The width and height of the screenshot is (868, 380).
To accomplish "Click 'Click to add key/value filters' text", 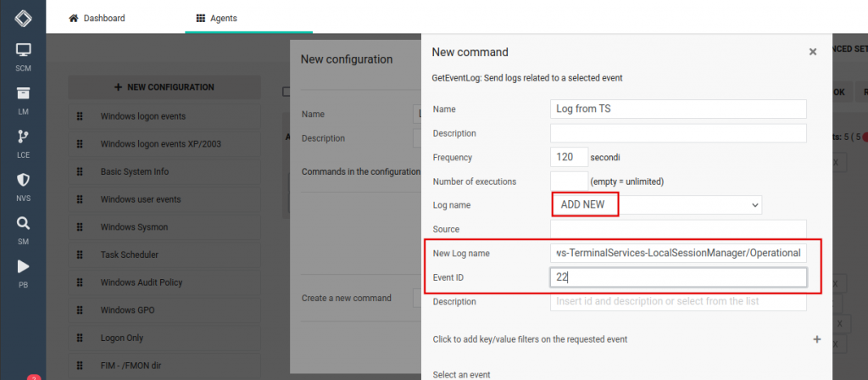I will coord(530,339).
